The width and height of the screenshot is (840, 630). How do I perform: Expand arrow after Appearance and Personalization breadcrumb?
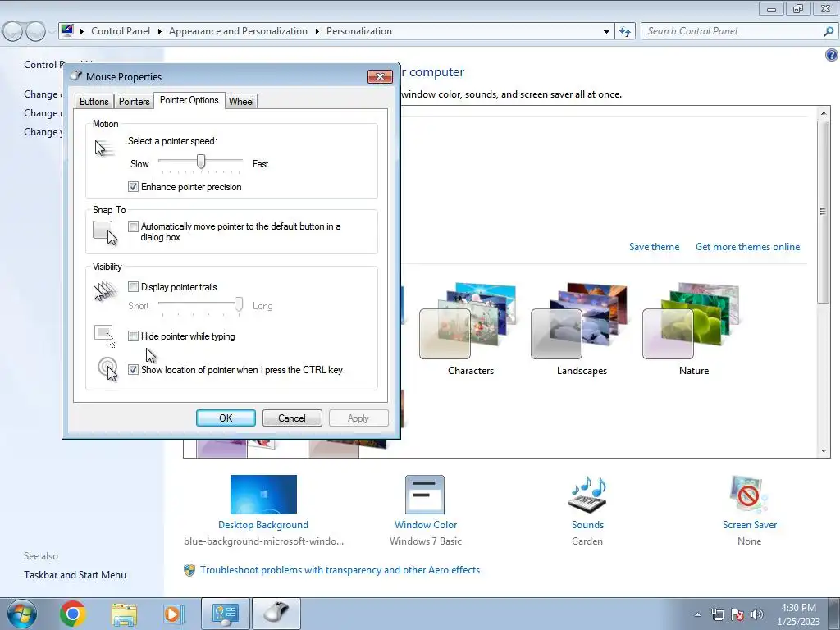317,32
